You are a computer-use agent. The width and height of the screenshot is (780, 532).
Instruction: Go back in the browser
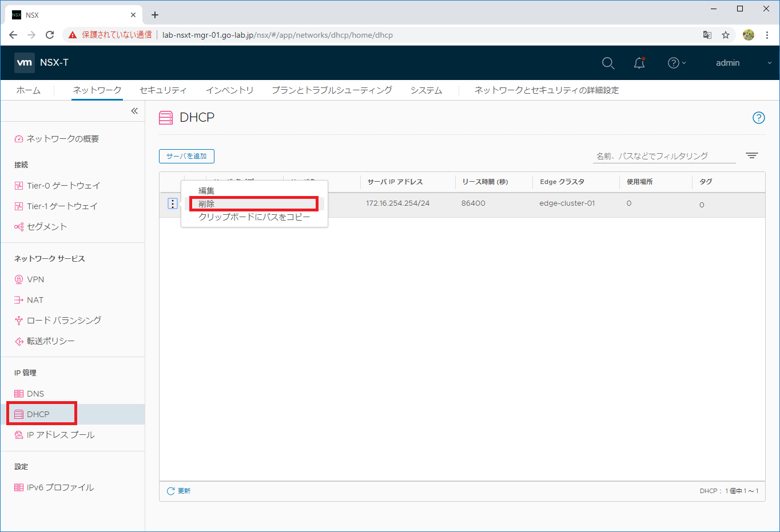click(x=13, y=35)
